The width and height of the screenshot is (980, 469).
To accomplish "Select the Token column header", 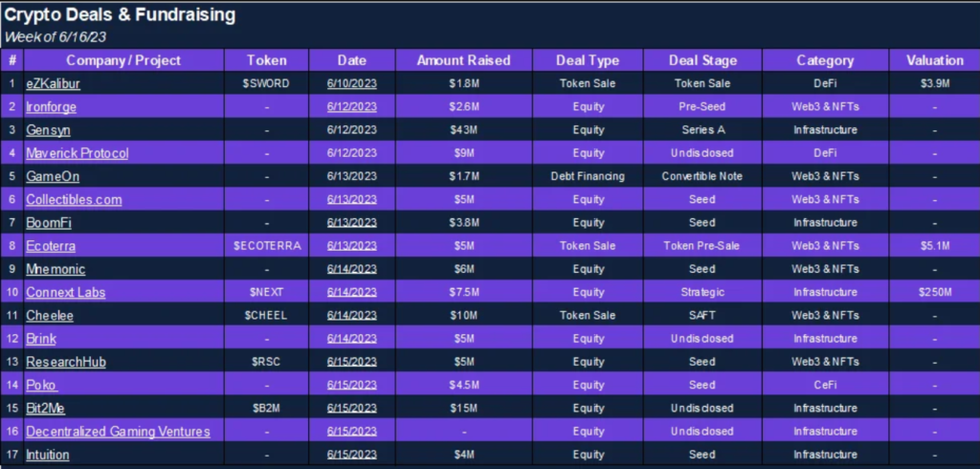I will click(267, 60).
